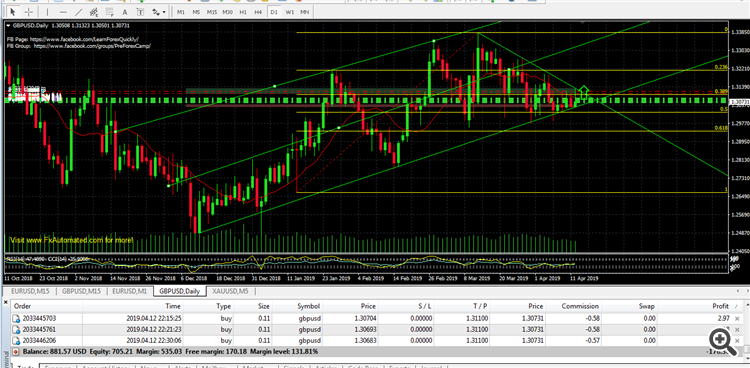Screen dimensions: 750x368
Task: Sort orders by the Profit column
Action: pyautogui.click(x=720, y=306)
